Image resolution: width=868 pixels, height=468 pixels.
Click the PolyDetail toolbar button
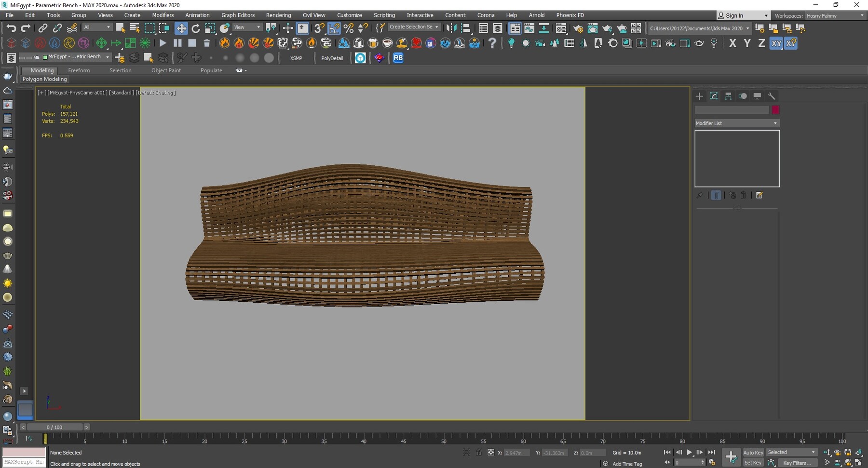click(x=332, y=58)
